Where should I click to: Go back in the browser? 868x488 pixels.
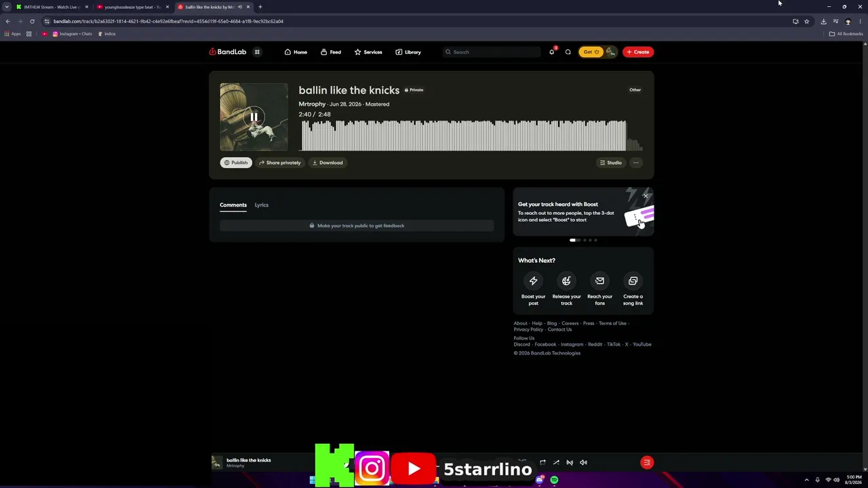click(x=7, y=21)
